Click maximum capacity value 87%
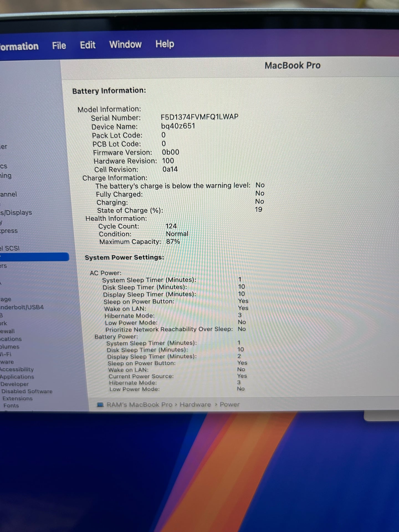The height and width of the screenshot is (532, 399). click(173, 242)
